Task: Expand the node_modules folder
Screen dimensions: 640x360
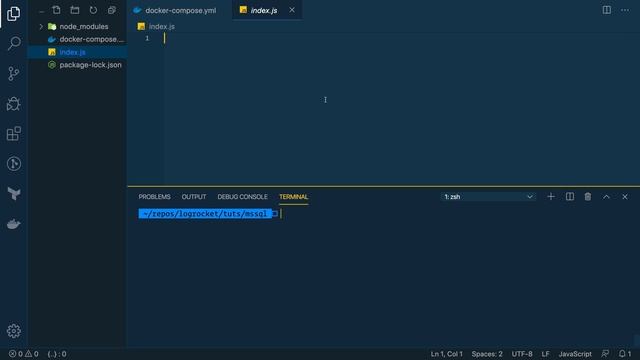Action: tap(78, 27)
